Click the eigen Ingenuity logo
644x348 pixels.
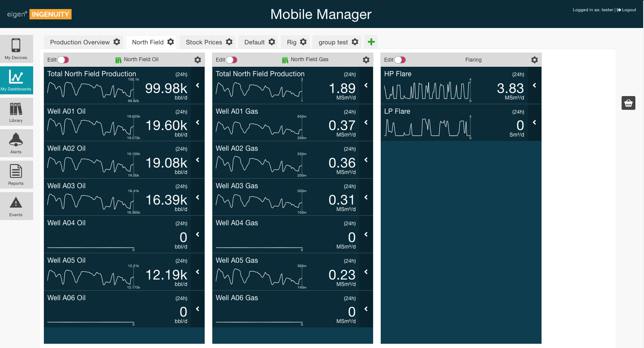[x=39, y=14]
